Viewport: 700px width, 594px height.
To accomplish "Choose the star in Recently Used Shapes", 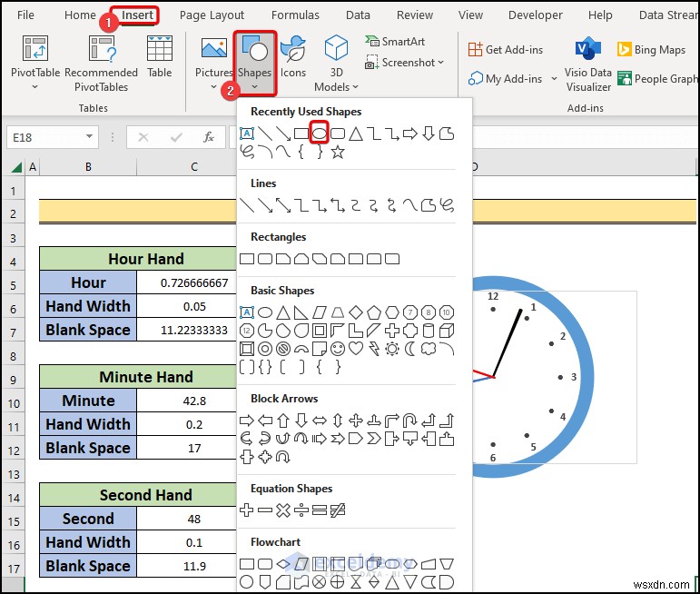I will (x=338, y=152).
